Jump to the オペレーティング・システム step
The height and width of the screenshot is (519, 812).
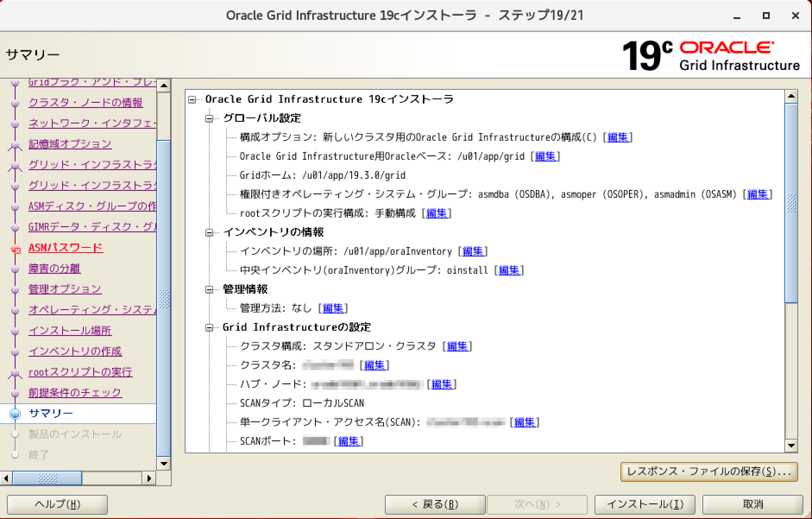click(92, 310)
